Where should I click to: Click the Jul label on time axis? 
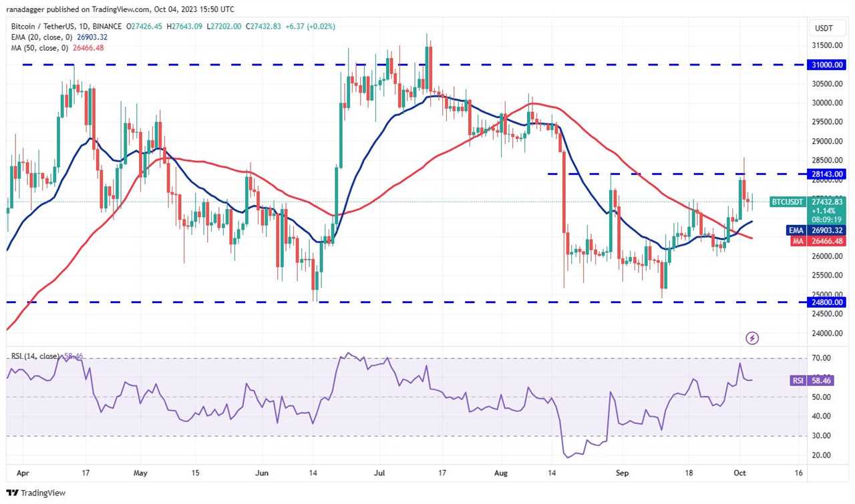pyautogui.click(x=380, y=473)
